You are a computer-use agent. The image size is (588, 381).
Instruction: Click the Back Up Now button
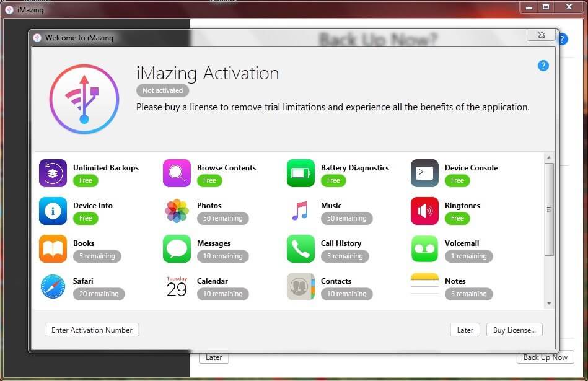545,357
